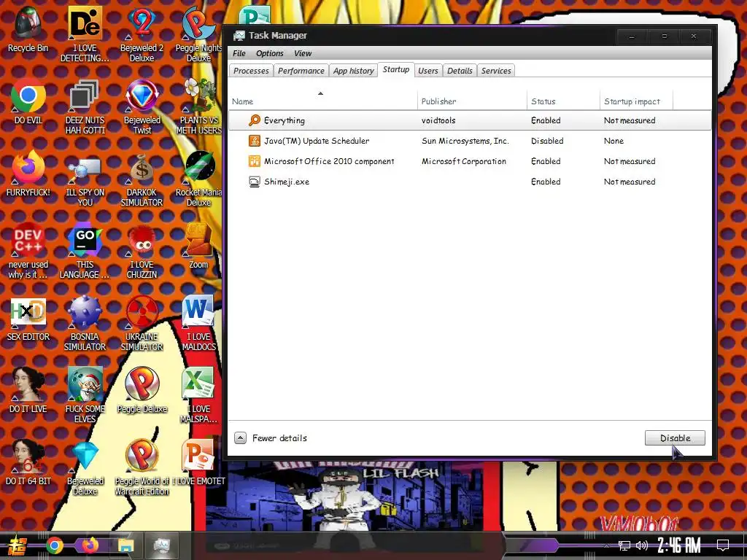Open the elf game desktop icon

pos(85,395)
